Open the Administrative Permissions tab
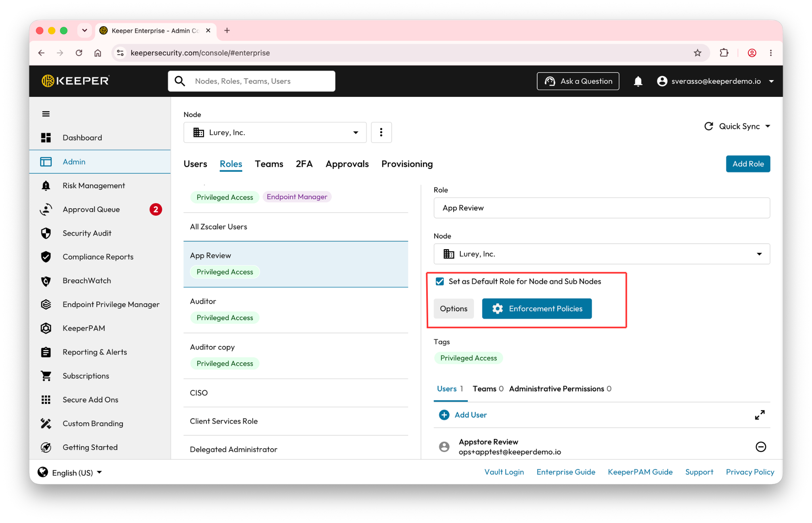The width and height of the screenshot is (812, 523). (x=560, y=388)
